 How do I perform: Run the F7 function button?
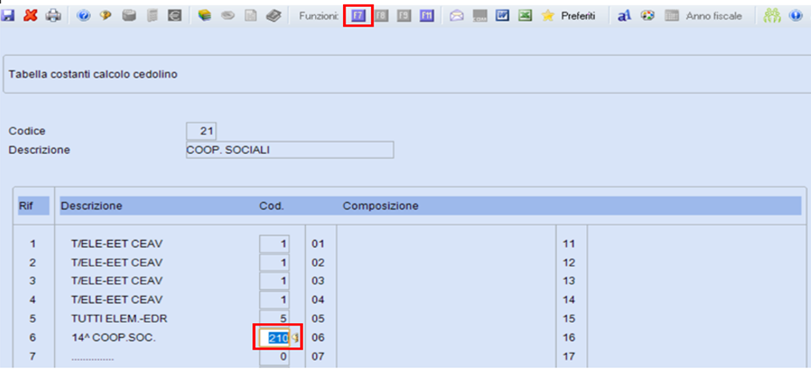358,16
